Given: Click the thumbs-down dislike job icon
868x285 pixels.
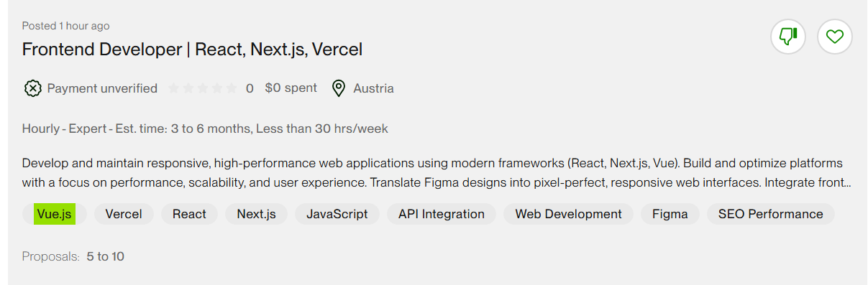Looking at the screenshot, I should pyautogui.click(x=788, y=37).
